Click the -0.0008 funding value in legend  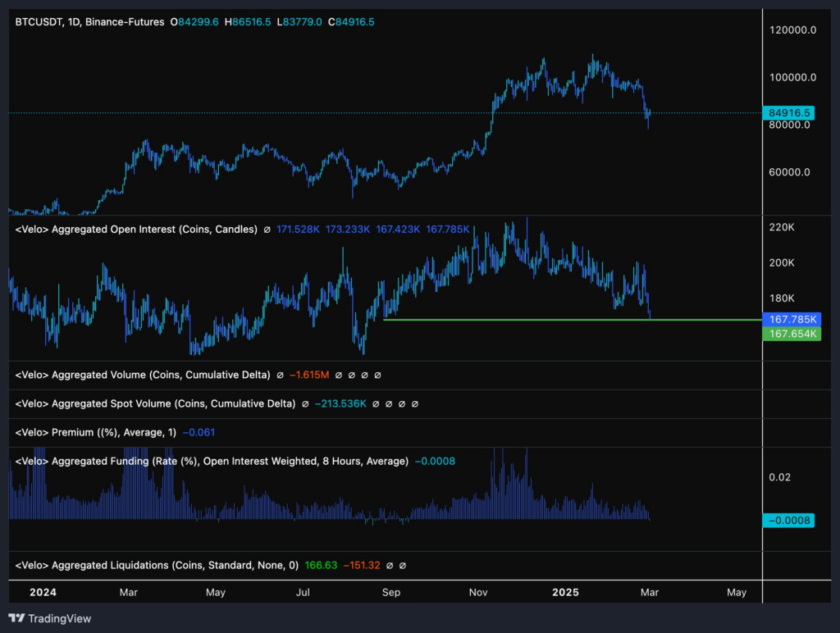click(x=435, y=461)
